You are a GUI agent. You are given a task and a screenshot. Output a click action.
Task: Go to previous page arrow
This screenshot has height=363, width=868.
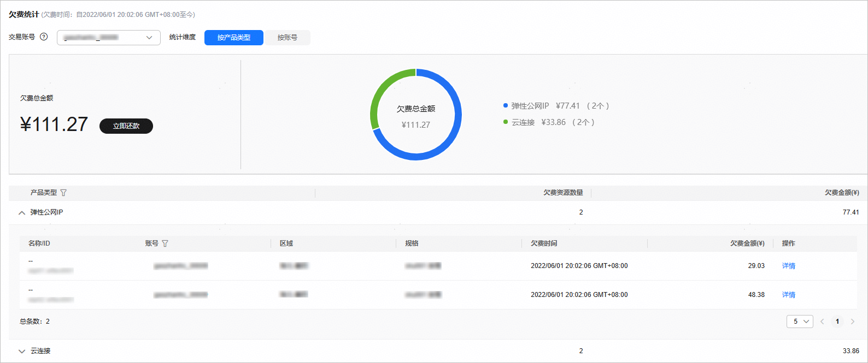822,322
